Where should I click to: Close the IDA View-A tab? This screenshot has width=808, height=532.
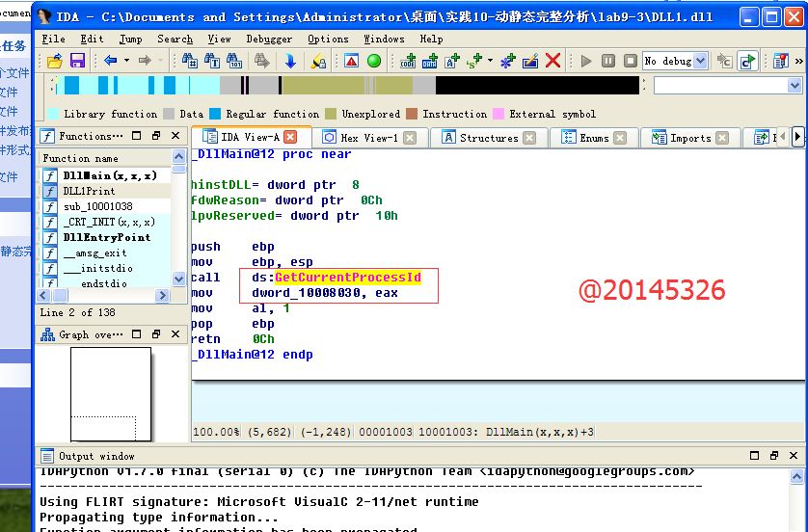click(290, 138)
